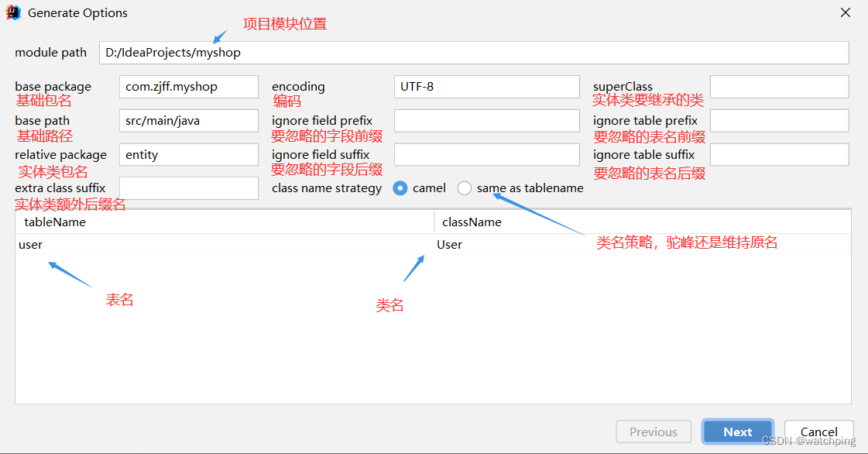Edit the module path field
This screenshot has height=454, width=868.
[x=474, y=53]
